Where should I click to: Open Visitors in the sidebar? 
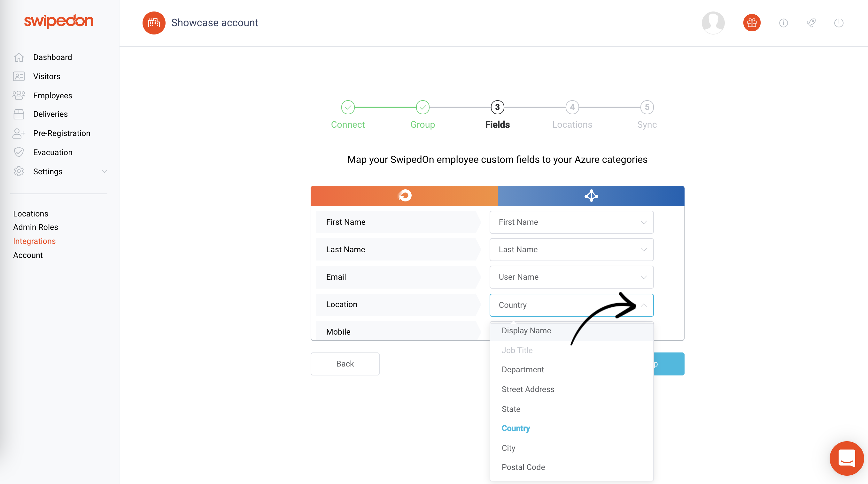pos(47,76)
